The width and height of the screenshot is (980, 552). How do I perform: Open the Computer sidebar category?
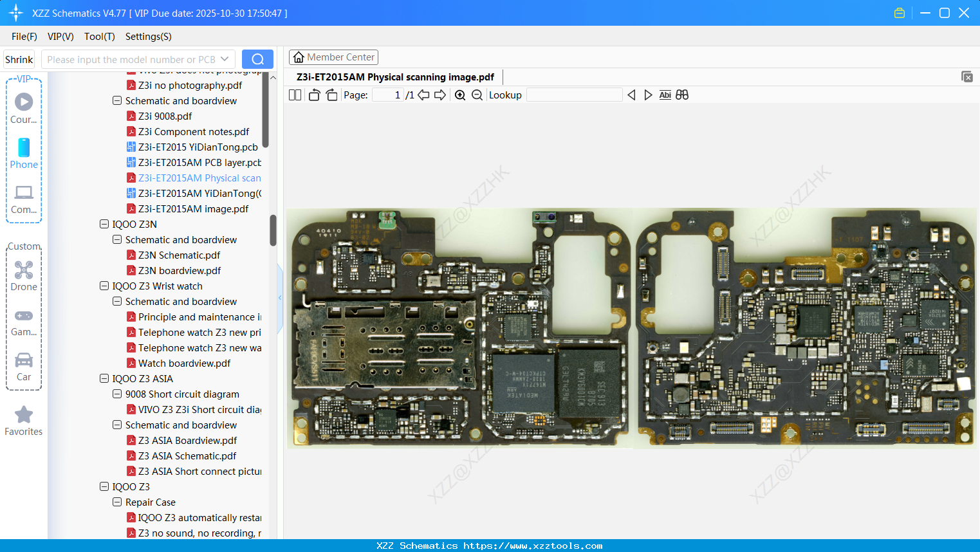pos(24,199)
